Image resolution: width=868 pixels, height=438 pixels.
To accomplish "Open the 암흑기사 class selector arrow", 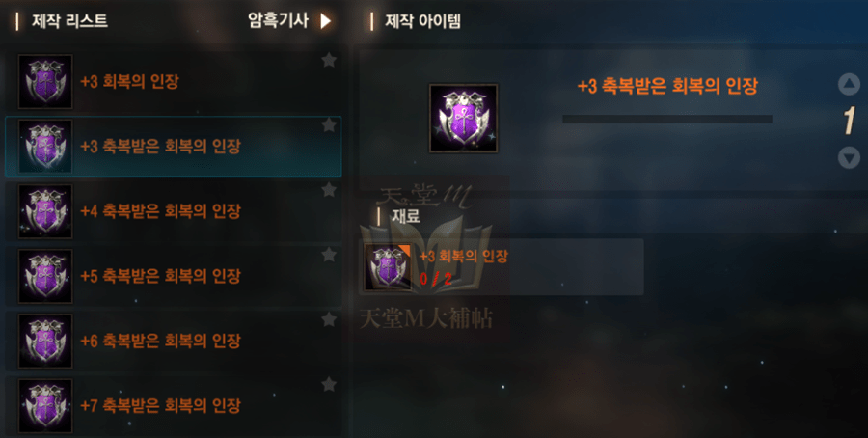I will click(326, 21).
